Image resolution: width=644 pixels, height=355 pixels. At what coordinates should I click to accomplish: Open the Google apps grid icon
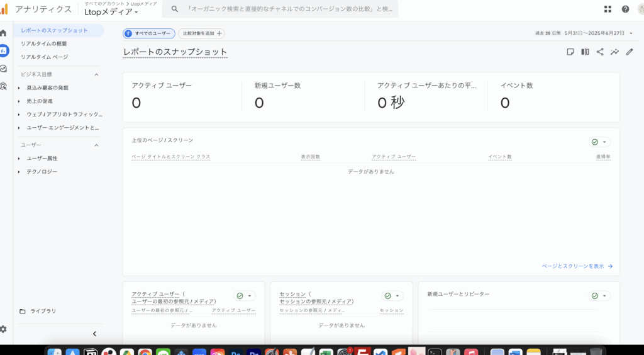[608, 9]
